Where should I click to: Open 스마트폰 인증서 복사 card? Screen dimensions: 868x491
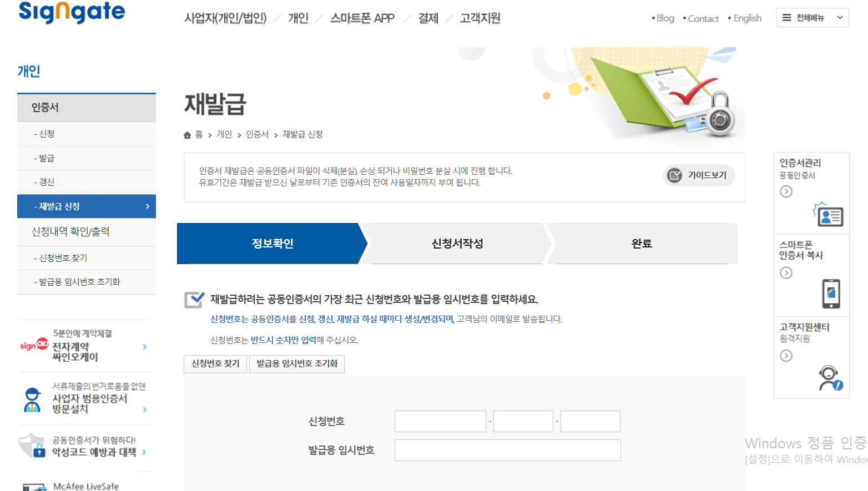[811, 275]
